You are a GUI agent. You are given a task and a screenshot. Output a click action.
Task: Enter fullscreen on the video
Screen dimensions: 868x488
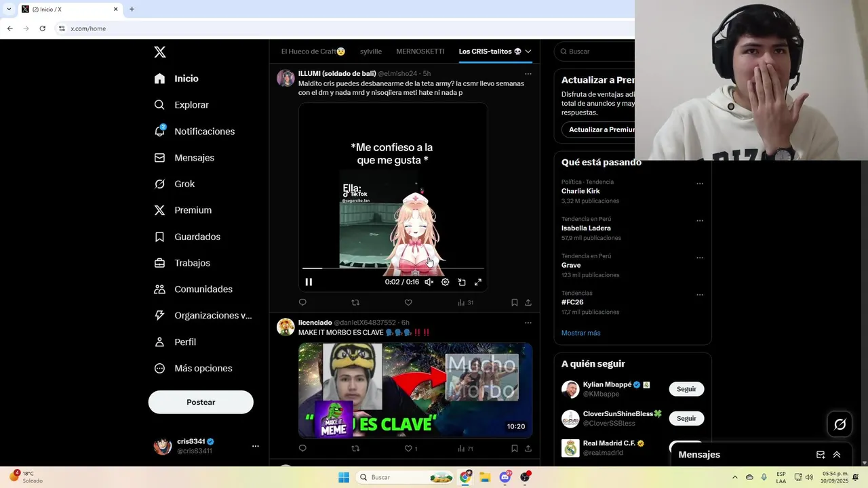point(478,282)
